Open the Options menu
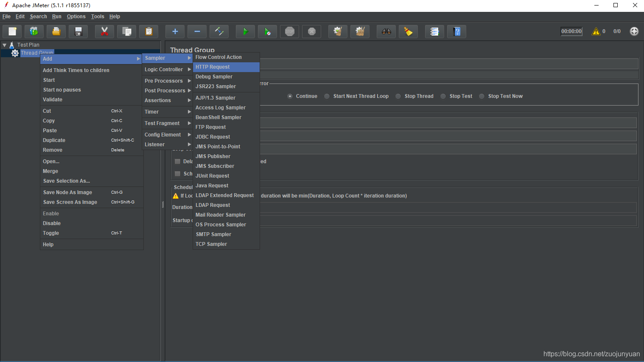The width and height of the screenshot is (644, 362). click(76, 17)
